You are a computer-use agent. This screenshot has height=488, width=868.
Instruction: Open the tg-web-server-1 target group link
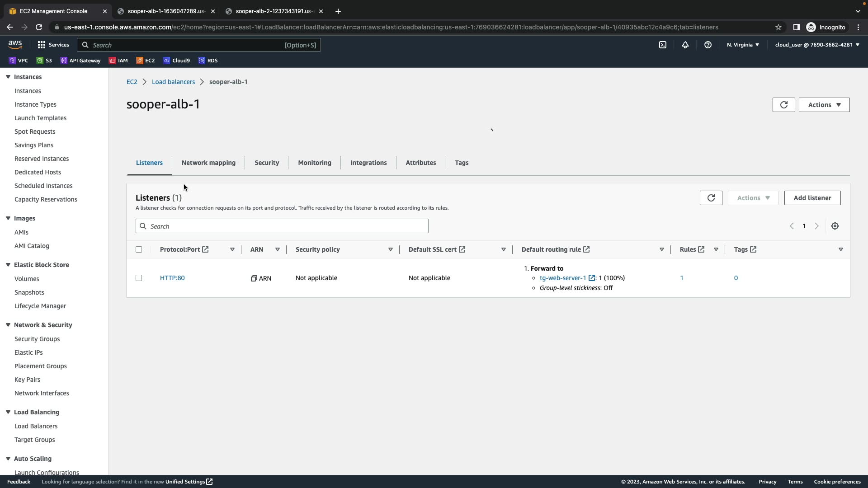click(x=562, y=278)
